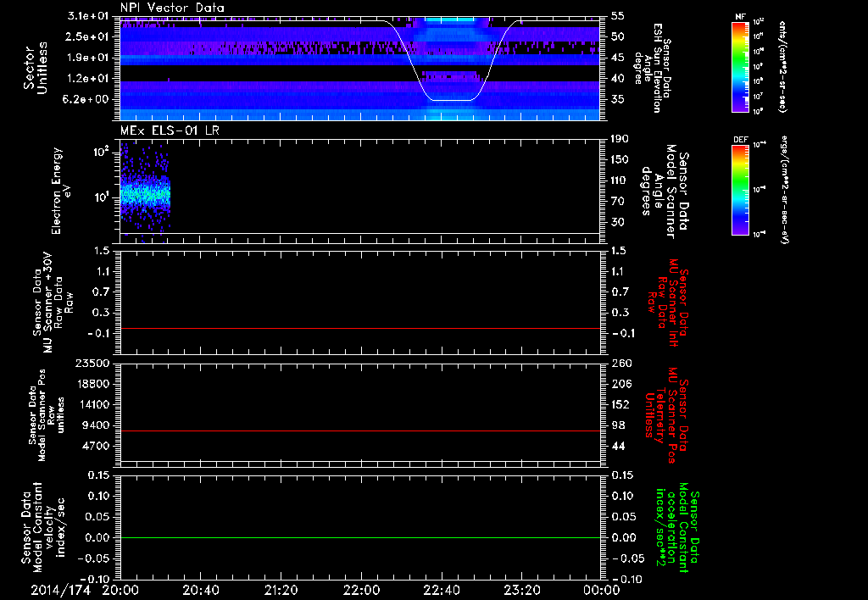Click the "Sector Unitless" axis label
The height and width of the screenshot is (600, 868).
tap(36, 68)
